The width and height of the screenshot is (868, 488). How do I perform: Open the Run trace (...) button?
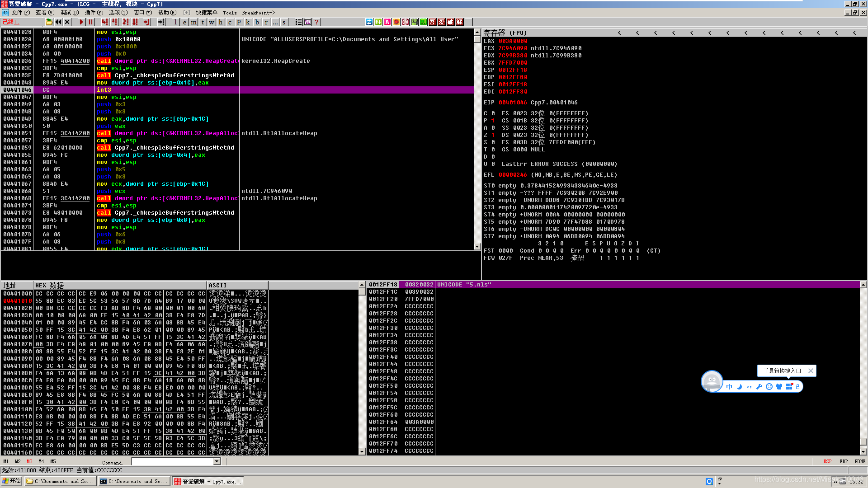(275, 22)
